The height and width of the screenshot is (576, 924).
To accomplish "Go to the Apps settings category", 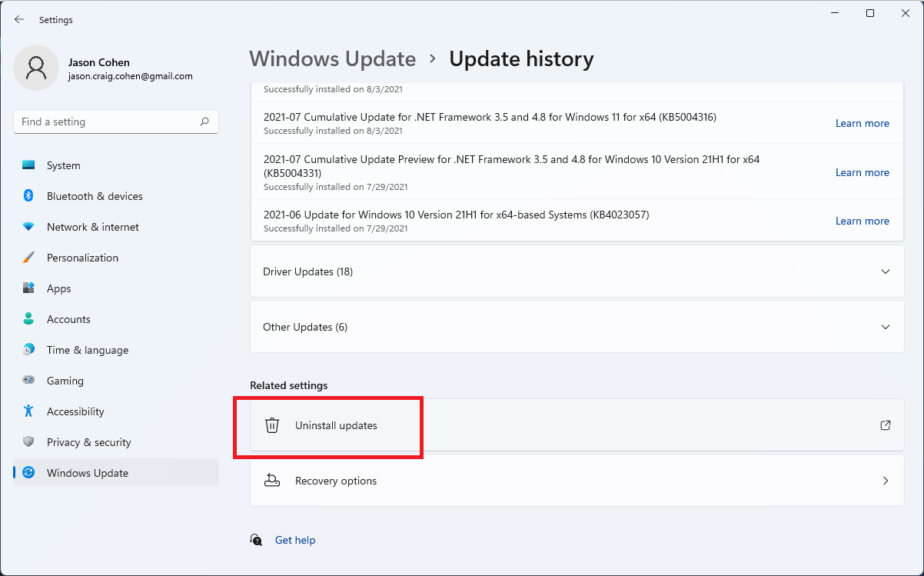I will tap(58, 288).
